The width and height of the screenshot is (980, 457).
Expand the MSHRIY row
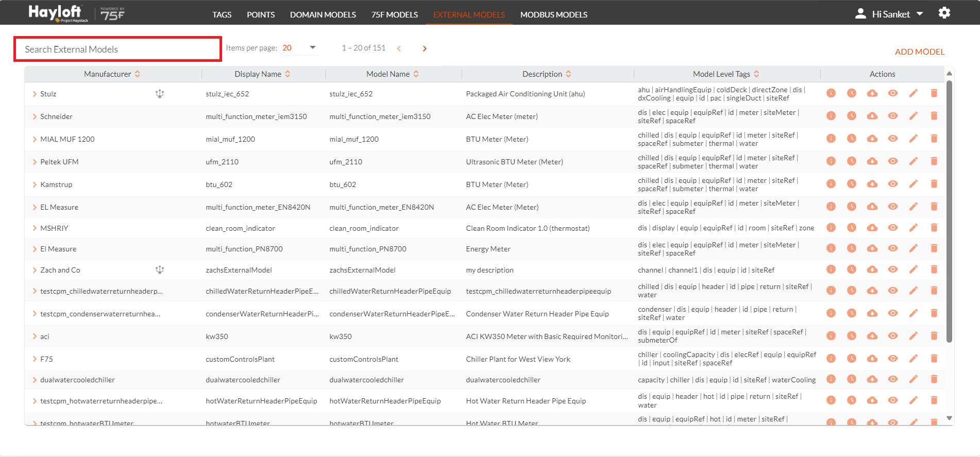pos(35,228)
